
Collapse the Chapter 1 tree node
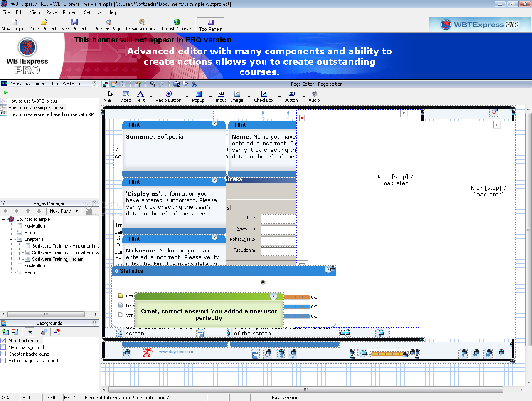pyautogui.click(x=11, y=239)
